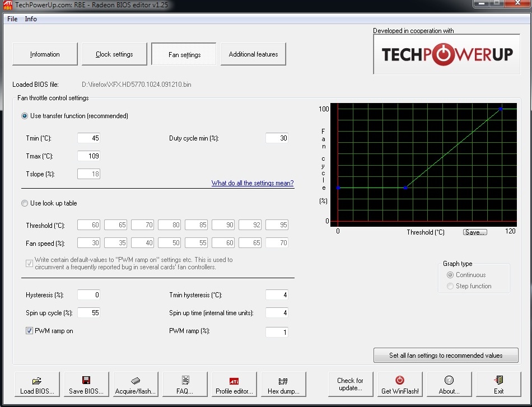Click the Tmin hysteresis input field
This screenshot has height=407, width=532.
[x=277, y=294]
